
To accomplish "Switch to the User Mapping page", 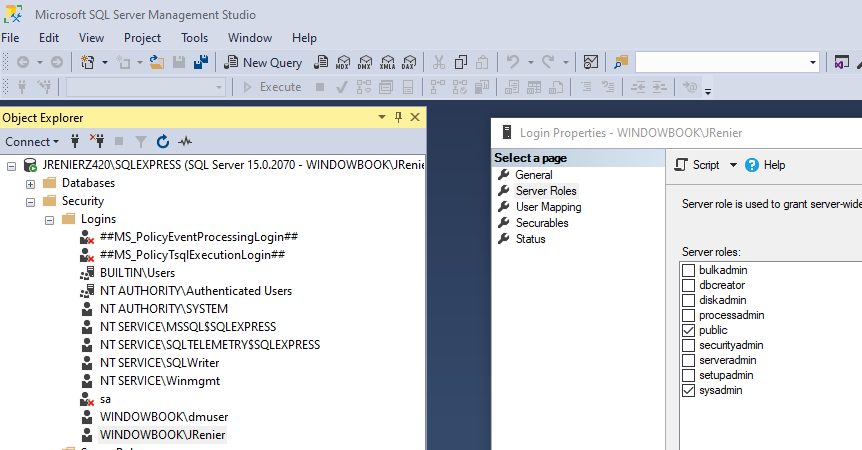I will tap(549, 207).
